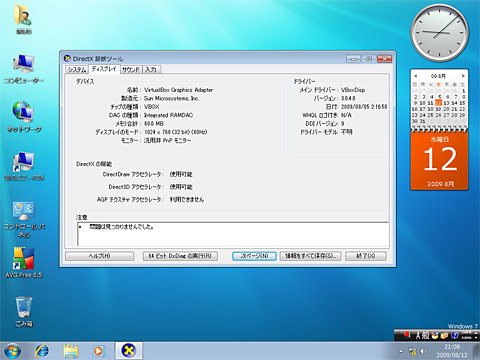The width and height of the screenshot is (480, 360).
Task: Click 'N/A' WHQL logo value
Action: click(346, 115)
